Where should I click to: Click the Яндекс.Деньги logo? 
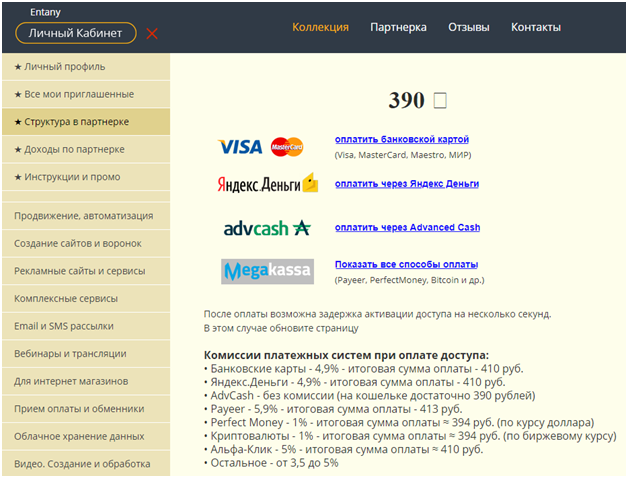tap(268, 183)
